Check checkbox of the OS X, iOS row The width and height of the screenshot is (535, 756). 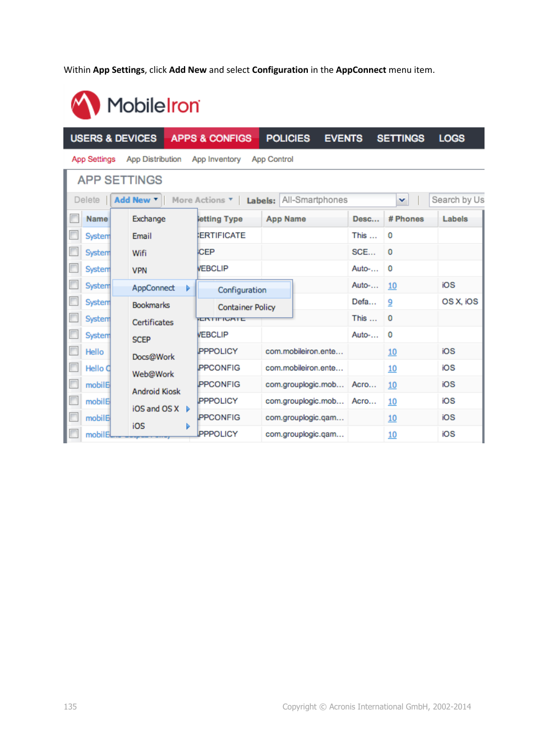click(74, 302)
